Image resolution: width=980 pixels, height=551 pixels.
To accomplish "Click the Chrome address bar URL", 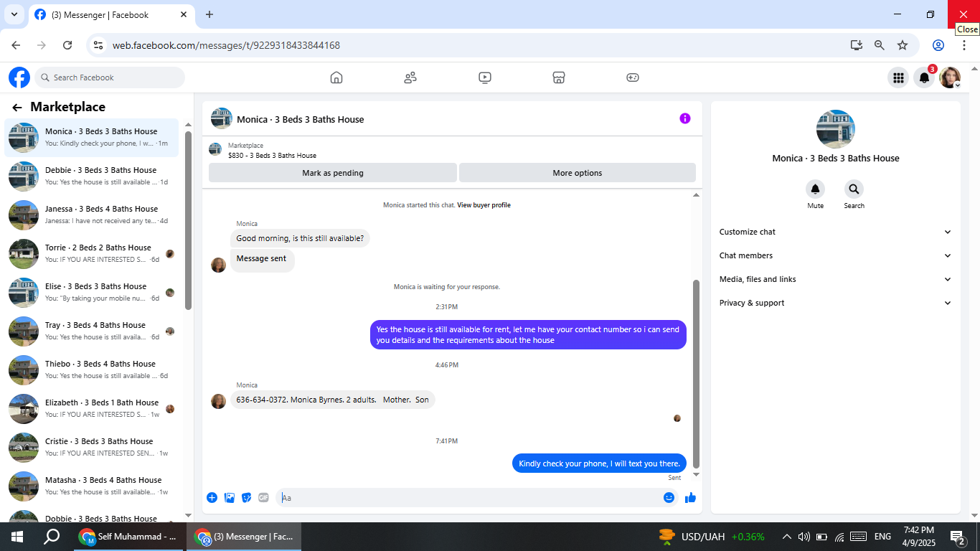I will (226, 45).
